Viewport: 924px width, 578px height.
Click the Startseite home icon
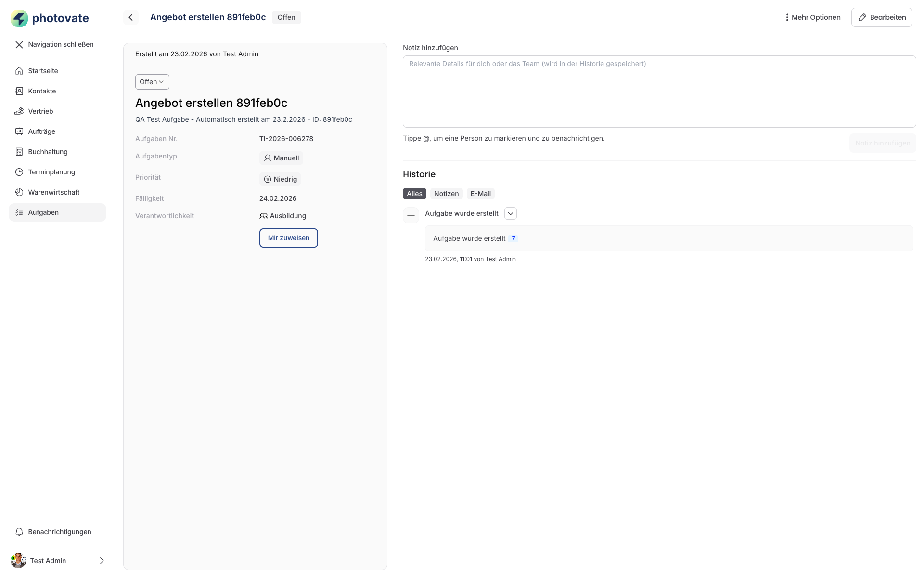pyautogui.click(x=19, y=71)
